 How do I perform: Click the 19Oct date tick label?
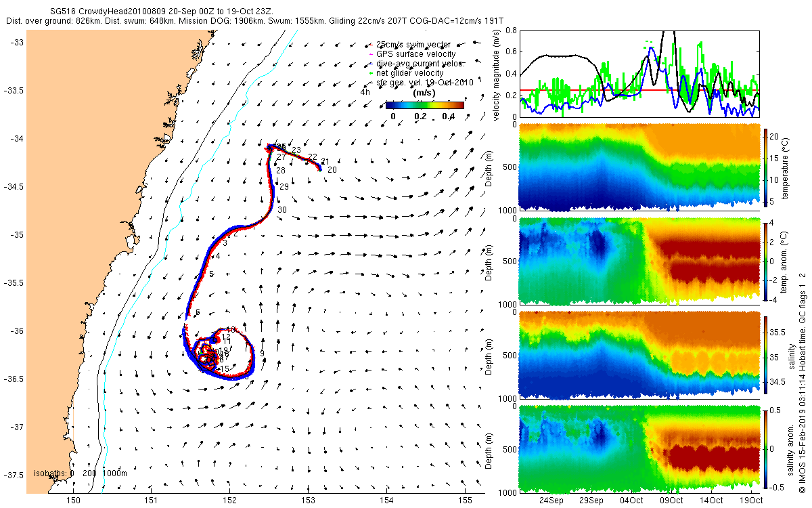[751, 501]
